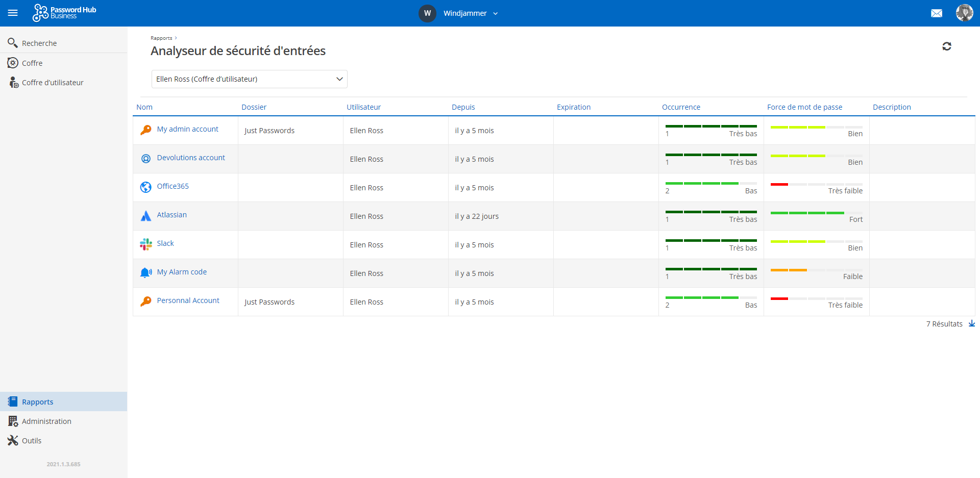Click the Slack entry icon

tap(145, 244)
